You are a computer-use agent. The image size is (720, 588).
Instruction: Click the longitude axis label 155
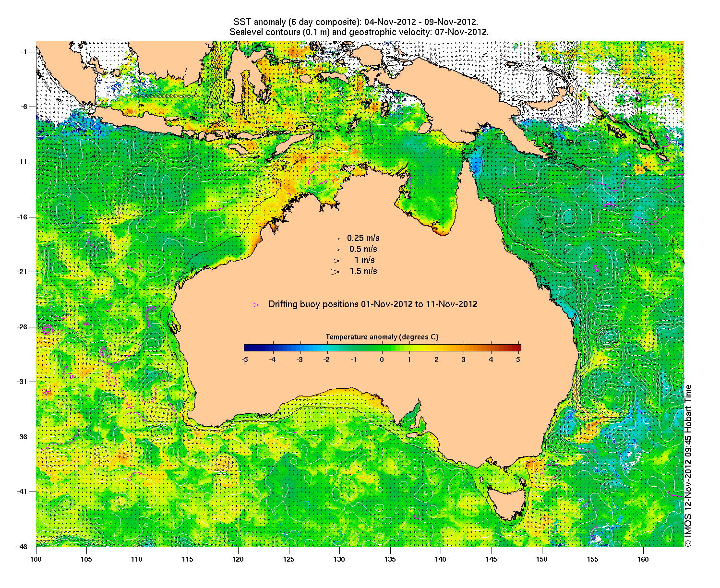coord(592,559)
